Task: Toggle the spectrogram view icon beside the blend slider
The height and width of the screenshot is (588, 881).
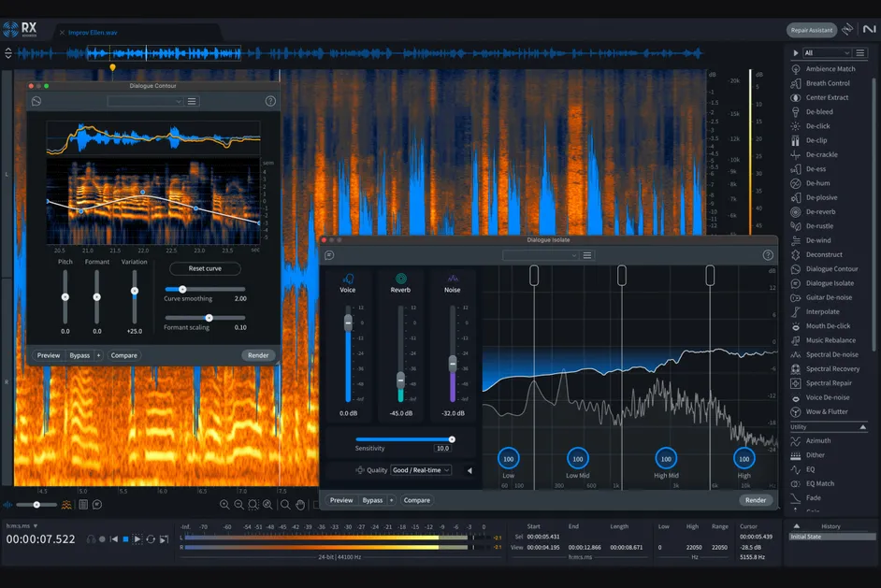Action: [66, 505]
